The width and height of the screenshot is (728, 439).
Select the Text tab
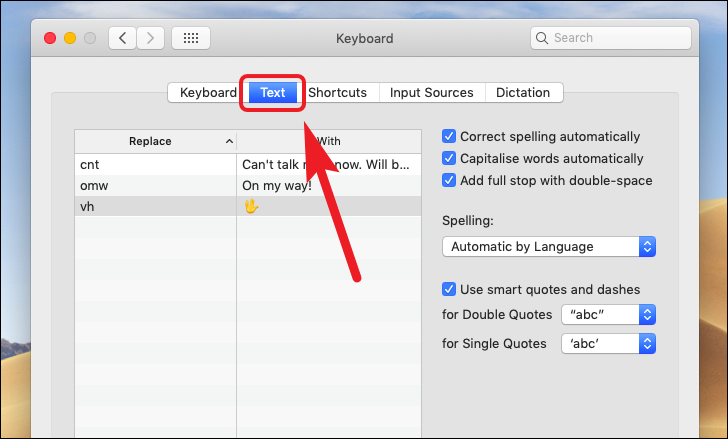(273, 92)
